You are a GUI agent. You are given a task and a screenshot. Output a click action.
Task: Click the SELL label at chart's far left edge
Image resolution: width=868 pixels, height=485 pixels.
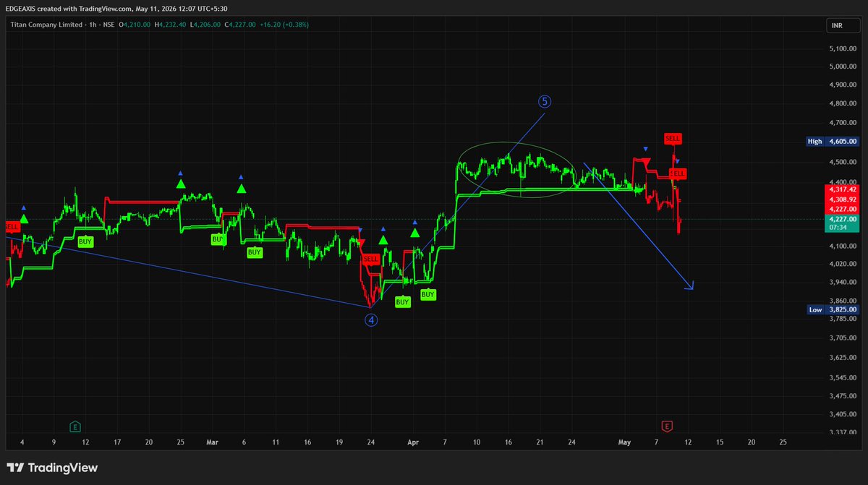12,226
